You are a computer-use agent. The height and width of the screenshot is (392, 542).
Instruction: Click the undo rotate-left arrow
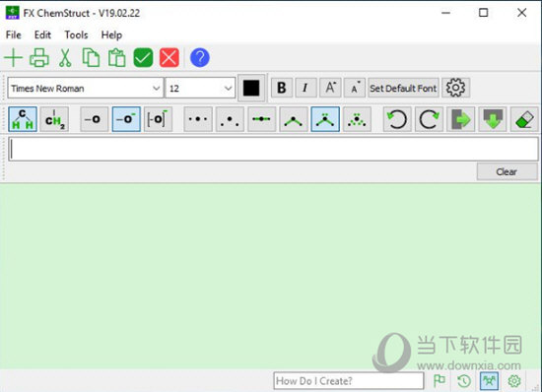[397, 119]
